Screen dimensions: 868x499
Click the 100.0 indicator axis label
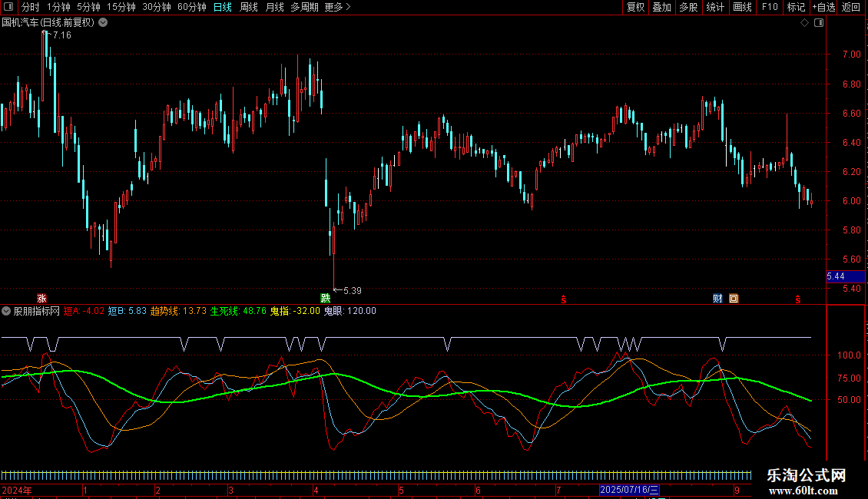tap(849, 355)
